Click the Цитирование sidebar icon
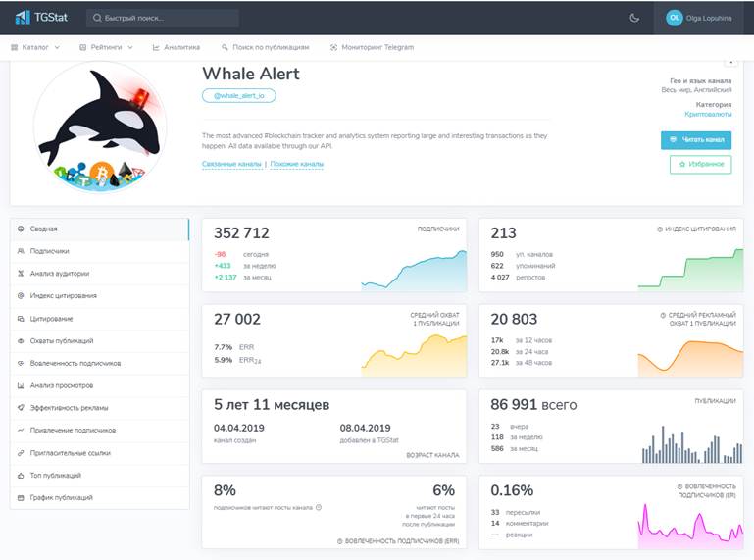This screenshot has width=754, height=560. point(21,319)
